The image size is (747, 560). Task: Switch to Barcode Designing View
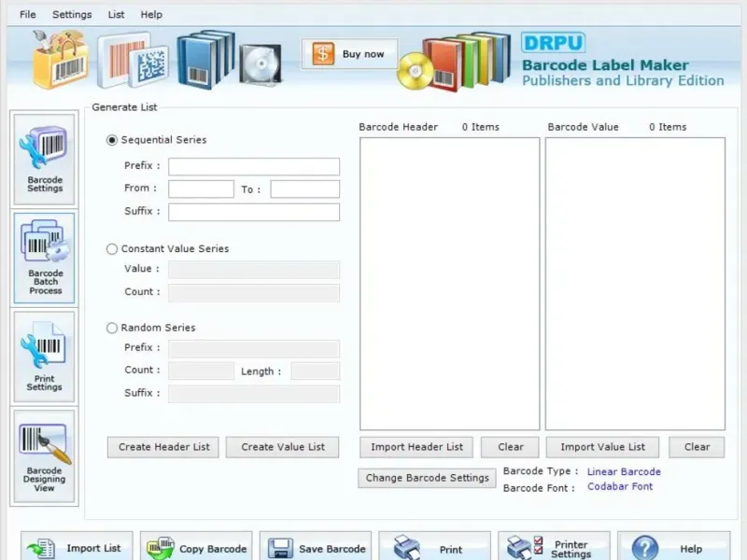point(44,455)
